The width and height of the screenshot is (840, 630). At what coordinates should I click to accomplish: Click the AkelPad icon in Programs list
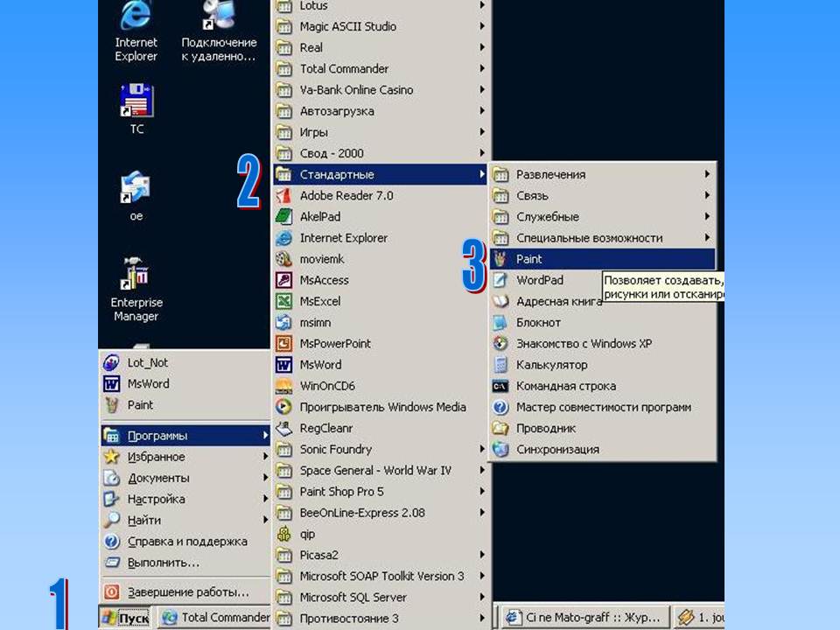[283, 216]
